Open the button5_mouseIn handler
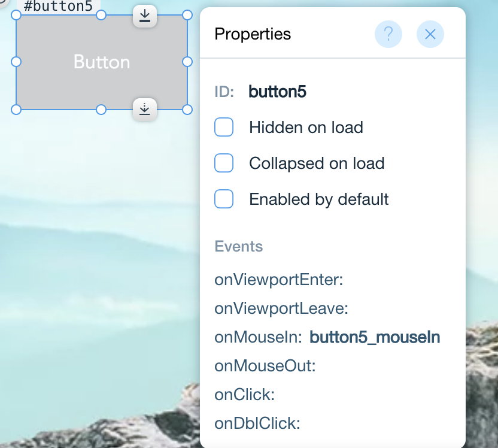This screenshot has height=448, width=498. 375,337
